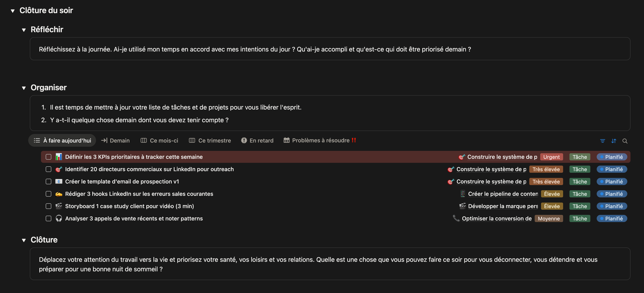Click writing hand icon on hooks task
Screen dimensions: 644x293
(x=59, y=194)
